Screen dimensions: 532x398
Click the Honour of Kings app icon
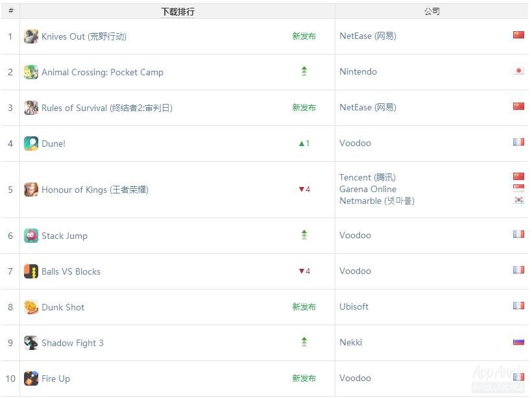[30, 189]
